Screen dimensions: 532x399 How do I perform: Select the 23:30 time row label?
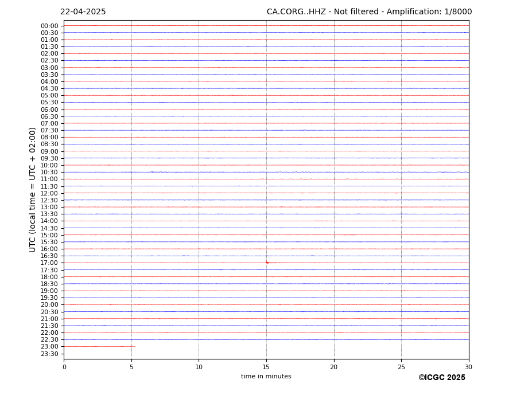point(49,354)
